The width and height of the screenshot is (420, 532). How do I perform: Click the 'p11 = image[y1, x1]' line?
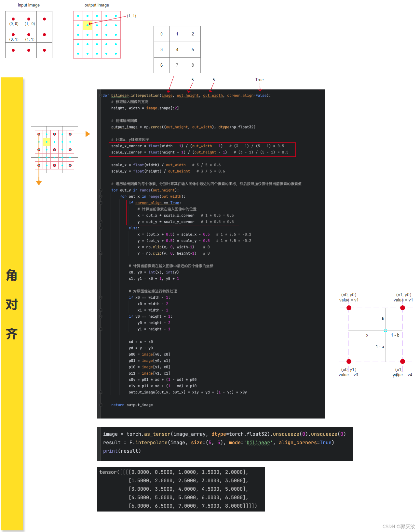click(x=149, y=373)
